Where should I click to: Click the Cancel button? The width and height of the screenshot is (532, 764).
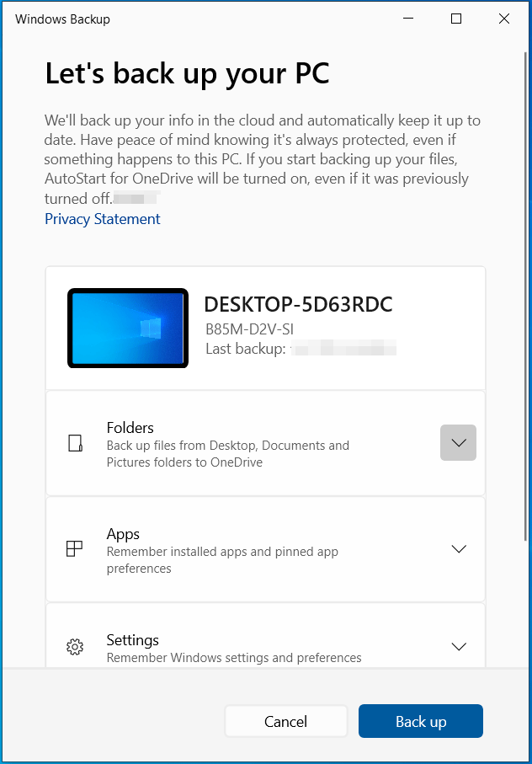pos(285,721)
